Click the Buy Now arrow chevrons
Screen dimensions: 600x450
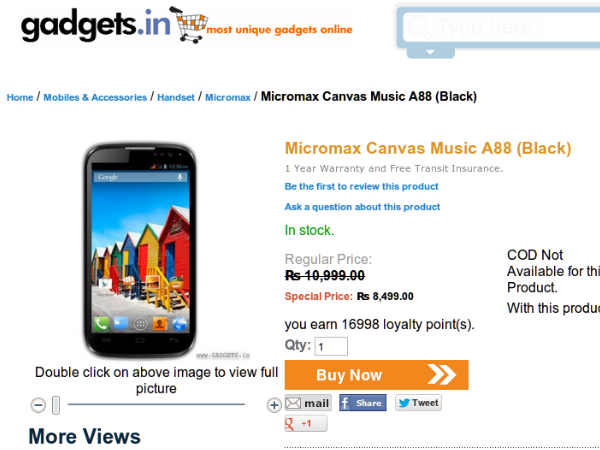(x=440, y=375)
